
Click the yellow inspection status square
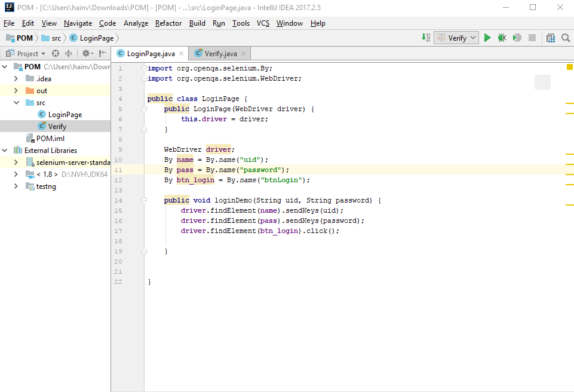point(569,68)
